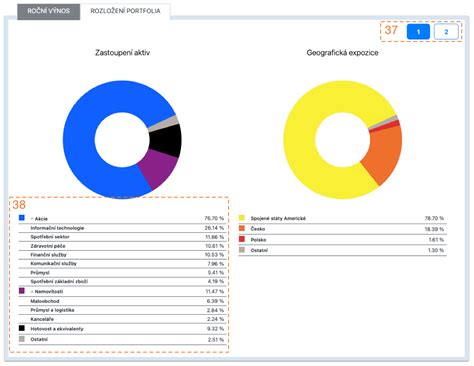
Task: Click the Hotovost a ekvivalenty label
Action: click(57, 329)
